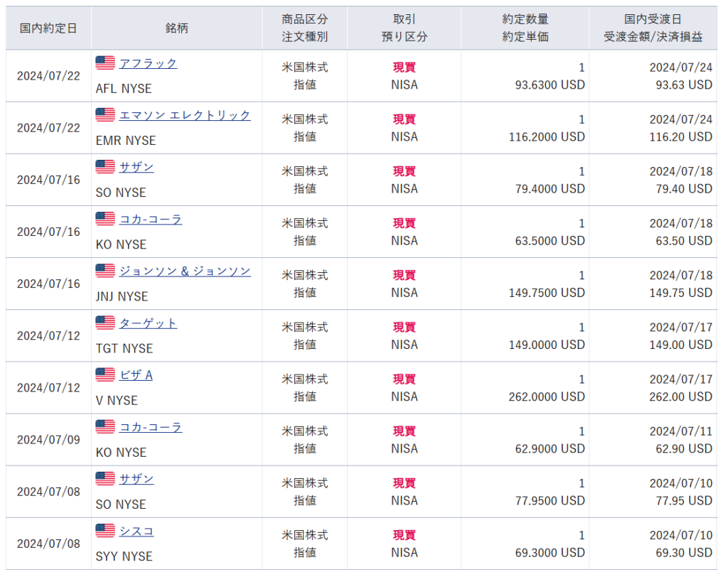Open the アフラック stock link

tap(148, 63)
